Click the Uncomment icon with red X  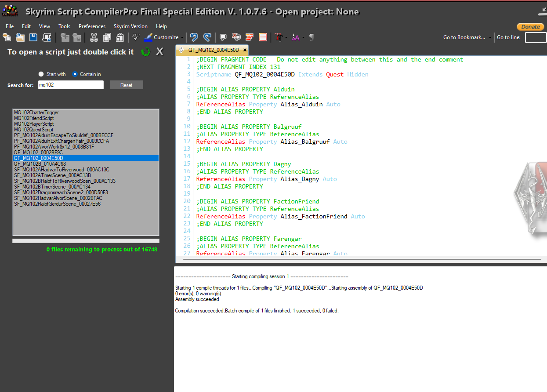click(x=236, y=37)
